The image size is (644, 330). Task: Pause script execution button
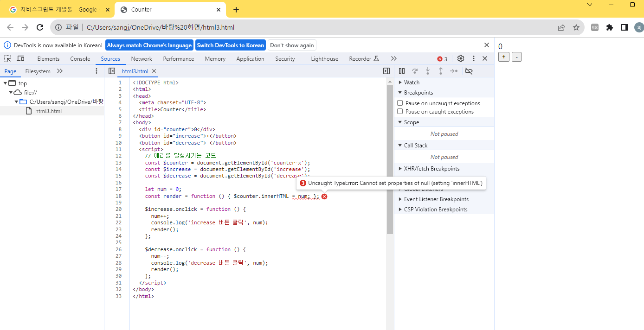pyautogui.click(x=402, y=71)
